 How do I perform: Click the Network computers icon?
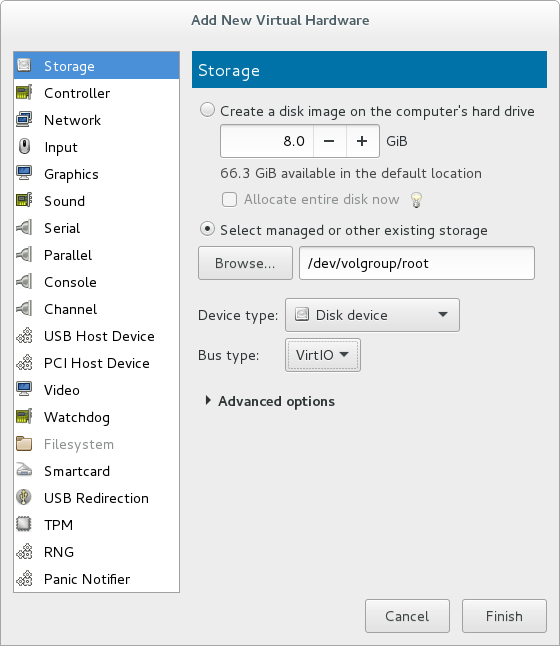coord(24,119)
